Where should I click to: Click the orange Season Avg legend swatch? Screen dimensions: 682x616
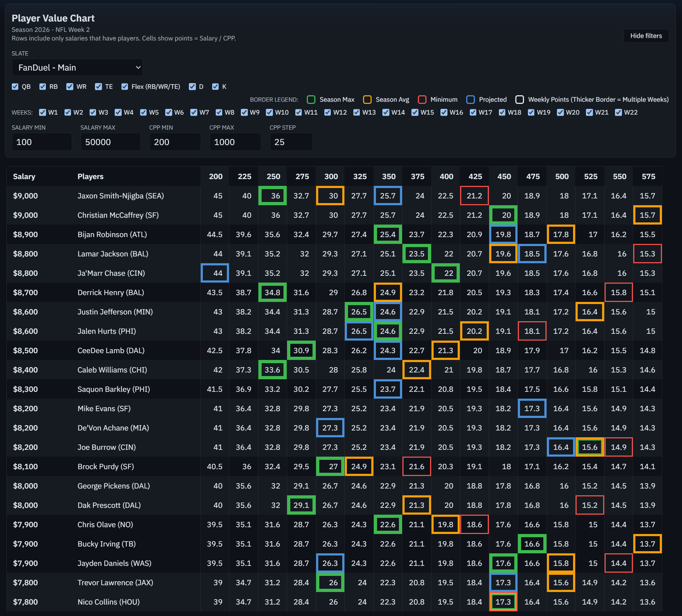(x=367, y=100)
